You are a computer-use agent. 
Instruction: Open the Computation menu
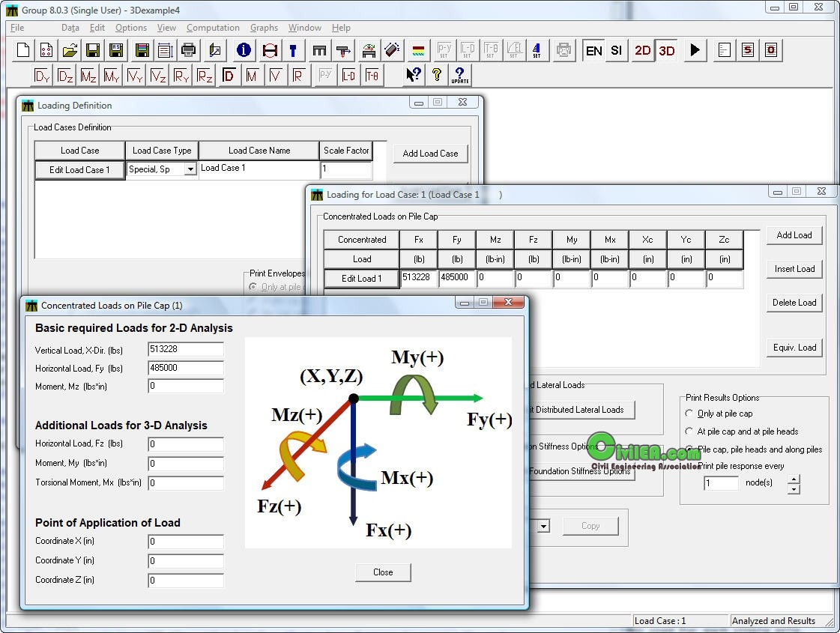[213, 27]
